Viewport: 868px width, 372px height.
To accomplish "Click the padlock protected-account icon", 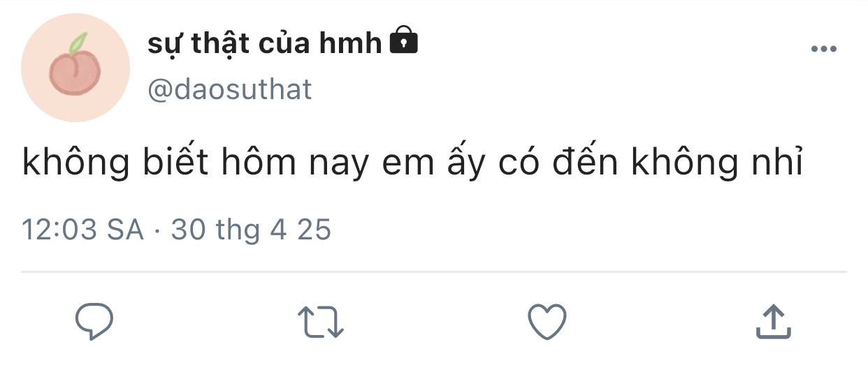I will [403, 41].
